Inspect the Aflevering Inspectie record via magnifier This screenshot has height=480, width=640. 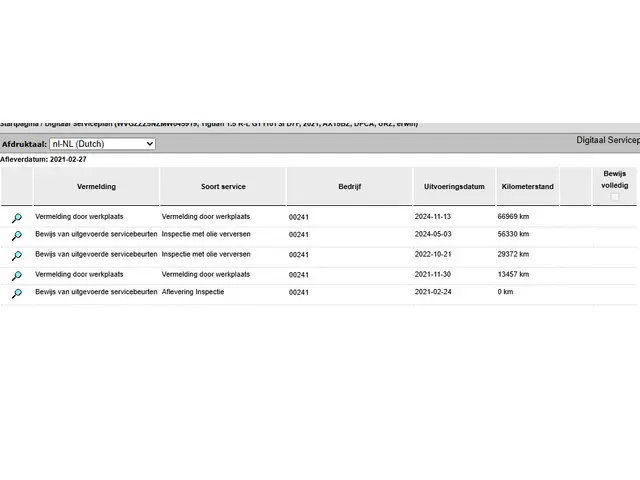point(17,294)
